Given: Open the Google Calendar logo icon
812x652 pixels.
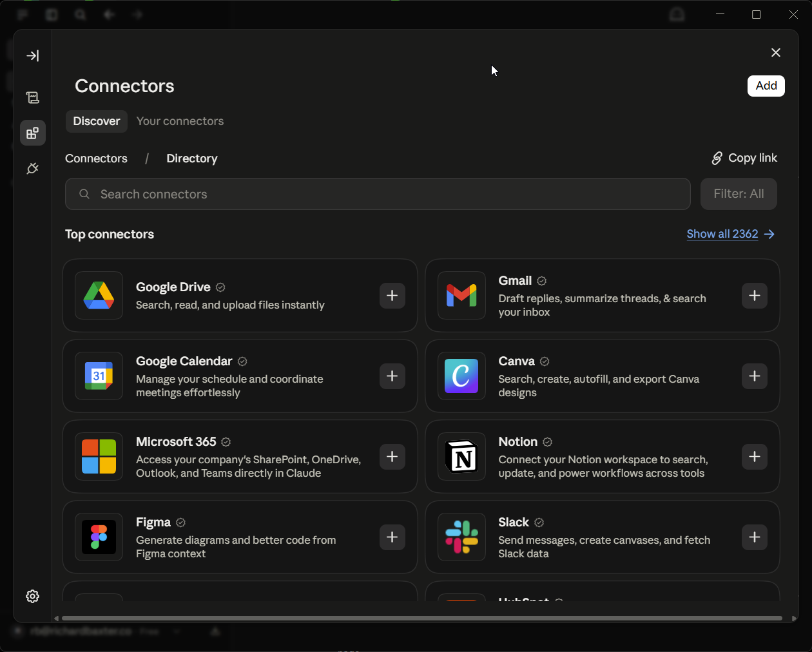Looking at the screenshot, I should coord(99,376).
